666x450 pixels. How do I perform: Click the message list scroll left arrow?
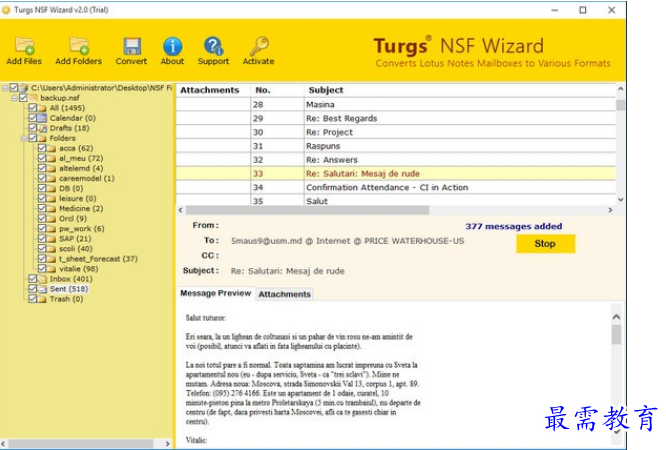(x=181, y=210)
